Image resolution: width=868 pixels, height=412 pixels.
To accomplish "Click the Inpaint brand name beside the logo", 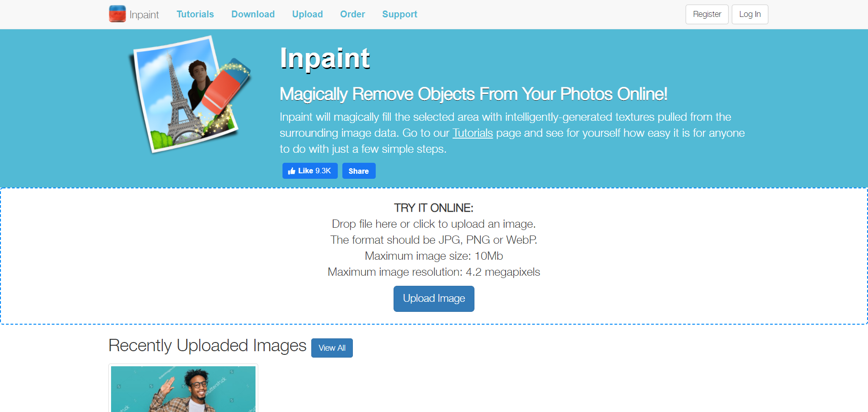I will tap(144, 15).
